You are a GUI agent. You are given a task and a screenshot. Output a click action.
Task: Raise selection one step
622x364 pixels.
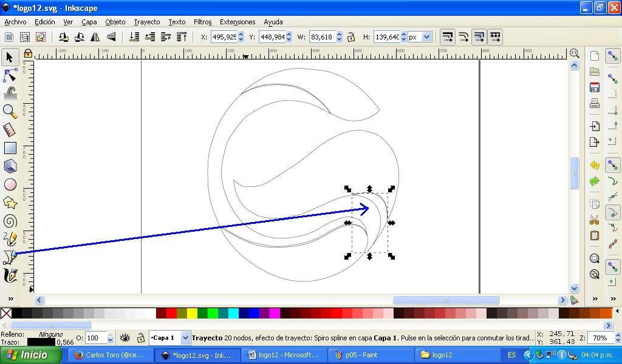click(166, 37)
